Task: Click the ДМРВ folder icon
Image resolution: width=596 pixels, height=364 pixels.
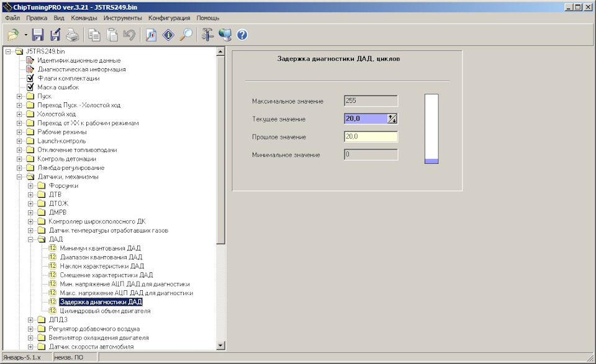Action: click(42, 212)
